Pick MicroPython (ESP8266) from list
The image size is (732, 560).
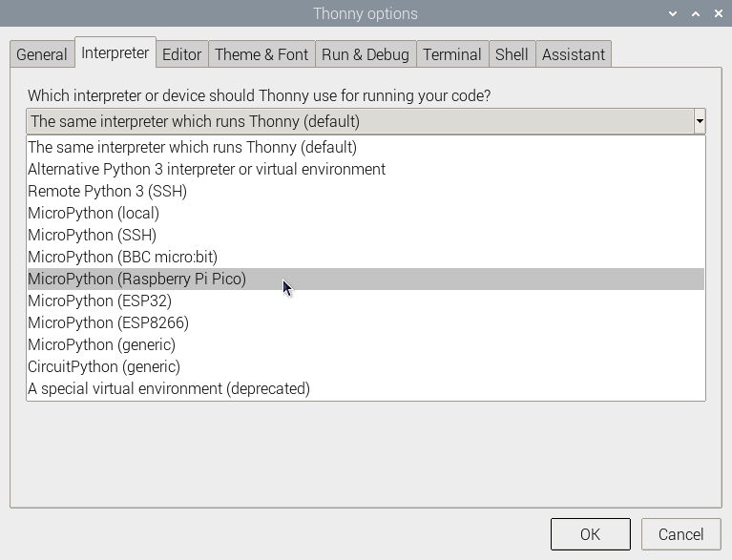pyautogui.click(x=108, y=323)
